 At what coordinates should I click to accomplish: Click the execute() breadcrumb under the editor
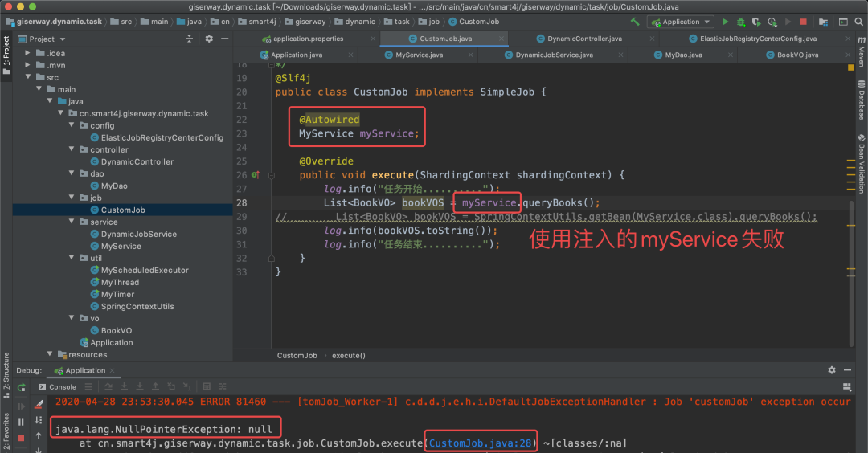point(348,355)
